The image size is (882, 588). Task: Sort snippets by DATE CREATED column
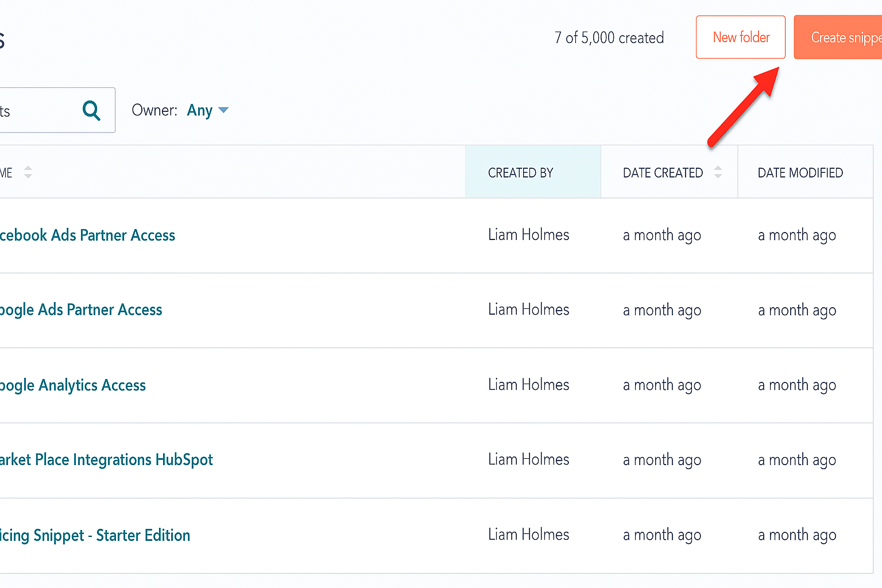click(663, 172)
